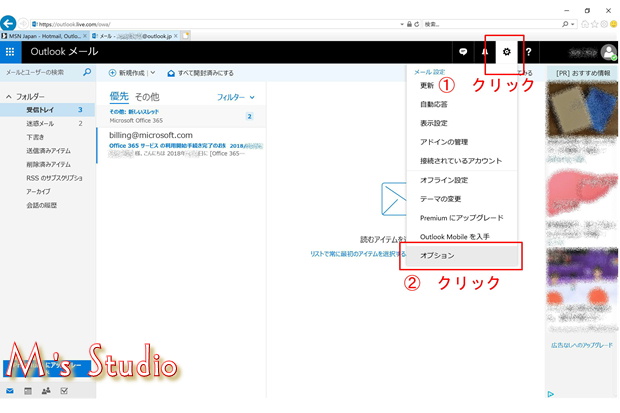Open the フィルター dropdown
The height and width of the screenshot is (413, 620).
click(236, 97)
